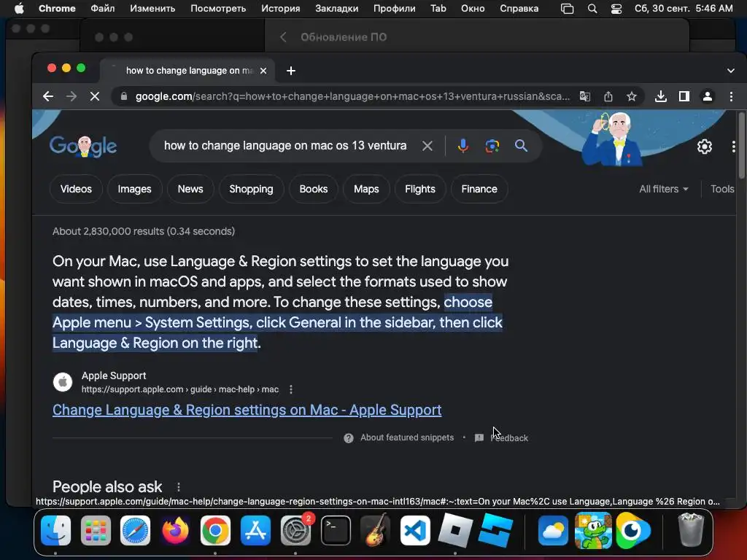Screen dimensions: 747x560
Task: Open the Trash in the Dock
Action: point(691,529)
